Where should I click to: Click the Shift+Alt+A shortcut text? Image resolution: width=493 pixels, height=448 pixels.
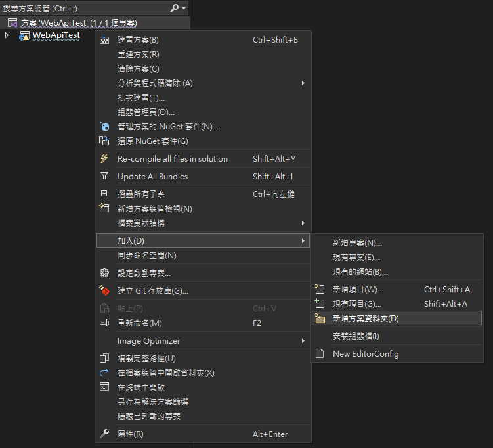tap(446, 303)
